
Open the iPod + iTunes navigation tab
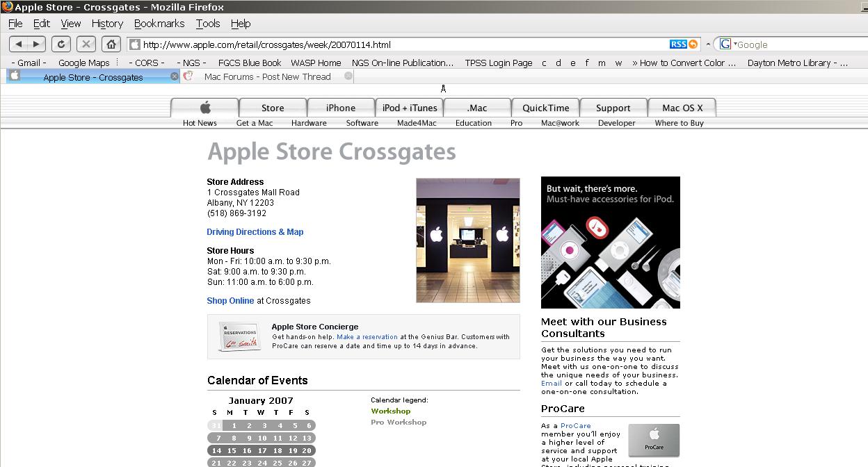410,108
